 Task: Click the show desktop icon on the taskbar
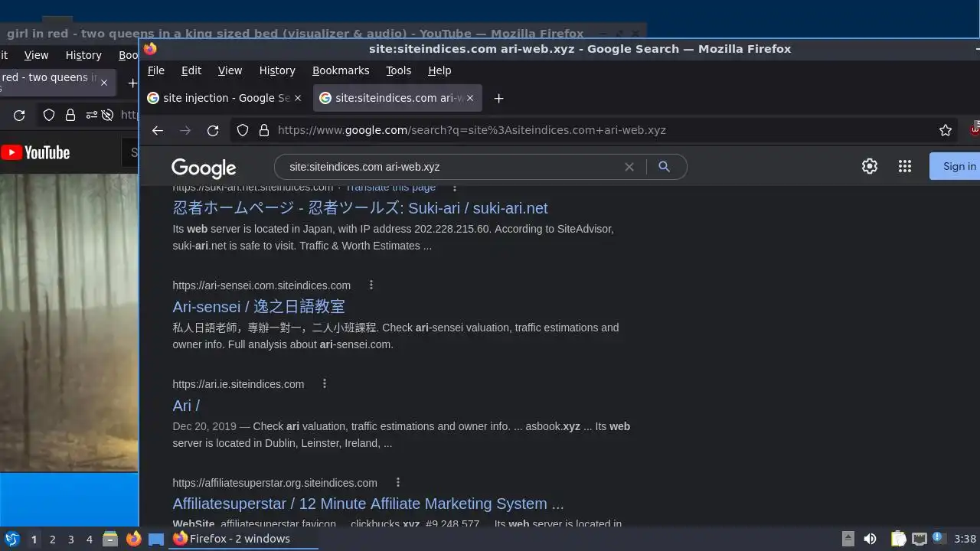tap(156, 539)
